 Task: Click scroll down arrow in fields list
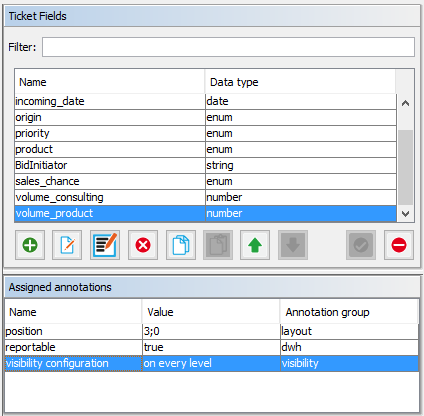coord(405,214)
